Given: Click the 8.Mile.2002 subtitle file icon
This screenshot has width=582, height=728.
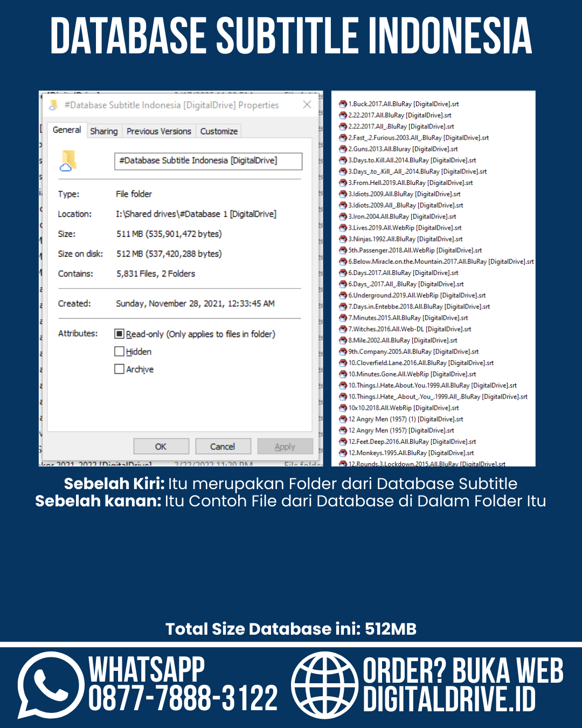Looking at the screenshot, I should (x=343, y=340).
